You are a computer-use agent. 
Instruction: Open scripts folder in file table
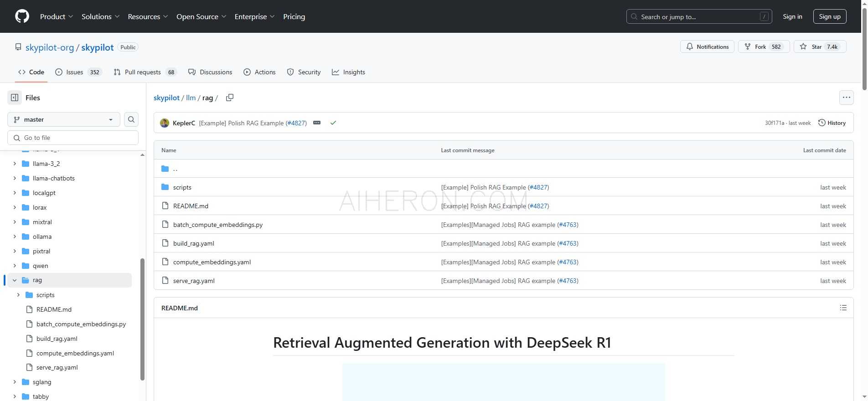click(182, 187)
